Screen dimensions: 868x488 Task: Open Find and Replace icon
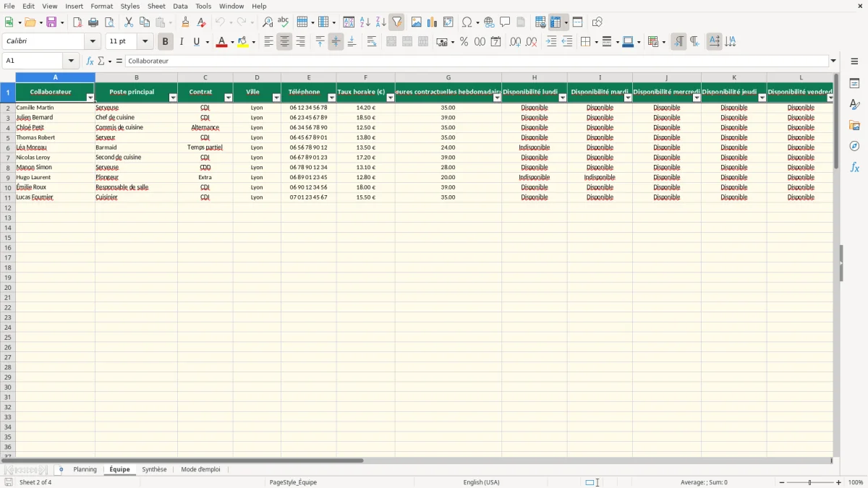(x=268, y=22)
